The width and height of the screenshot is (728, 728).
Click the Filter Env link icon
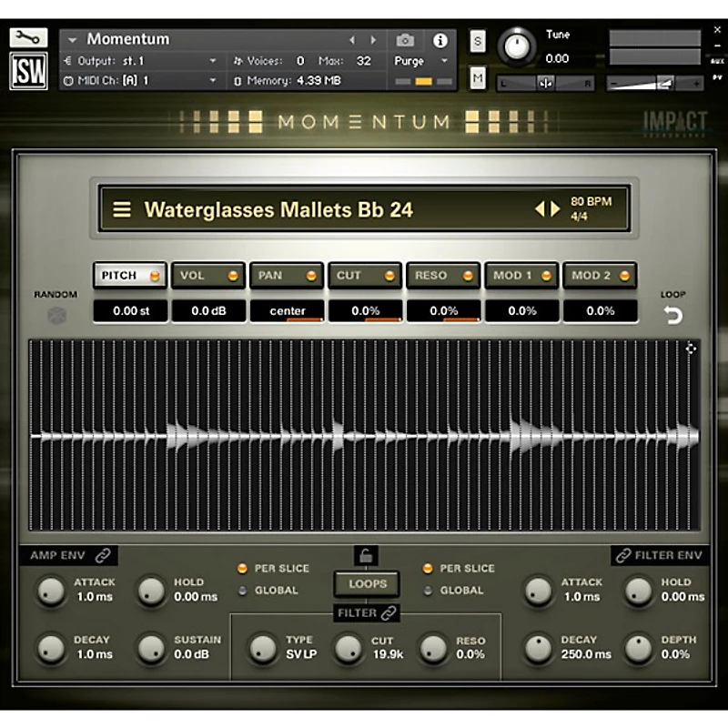click(x=625, y=555)
